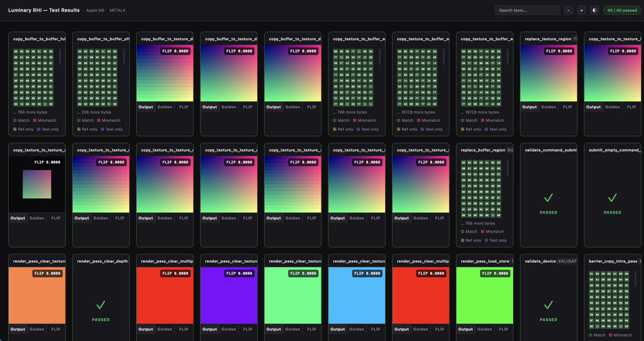
Task: Click the replace_texture_region gradient output image
Action: pos(548,73)
